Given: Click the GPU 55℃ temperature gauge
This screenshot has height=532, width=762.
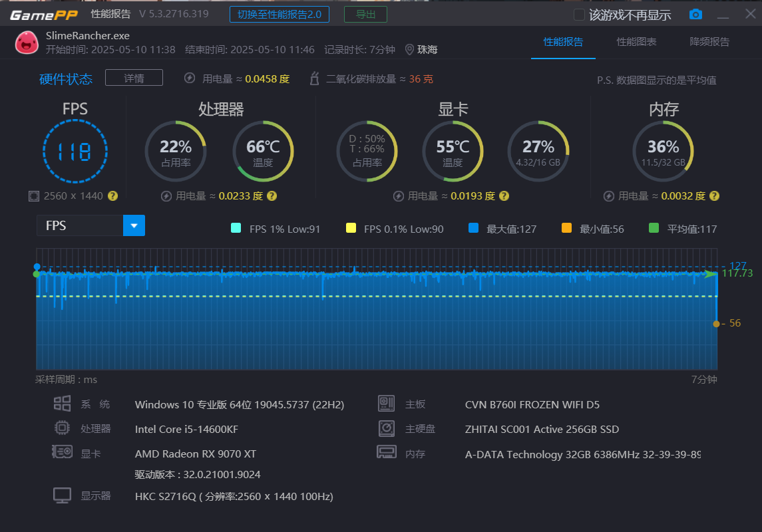Looking at the screenshot, I should [x=453, y=152].
